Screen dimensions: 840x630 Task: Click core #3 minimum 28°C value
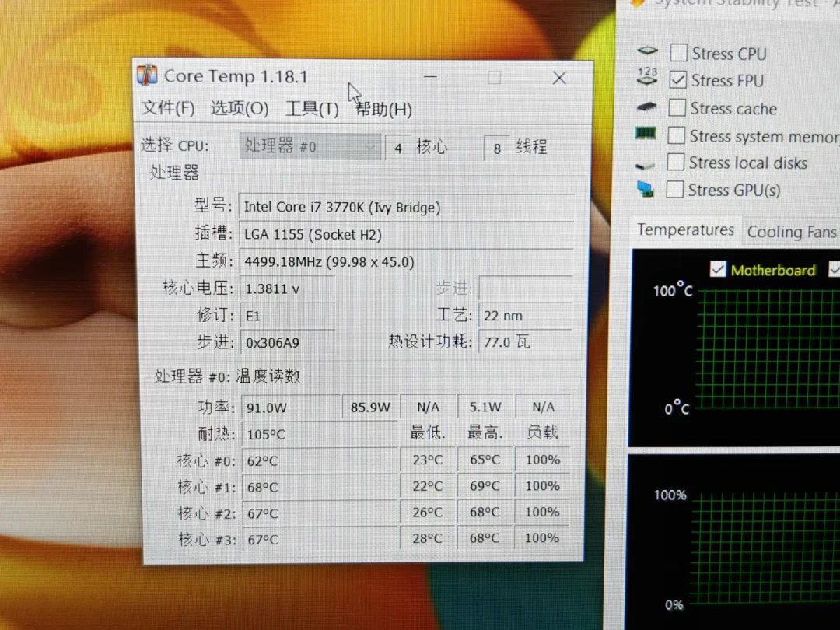[427, 538]
